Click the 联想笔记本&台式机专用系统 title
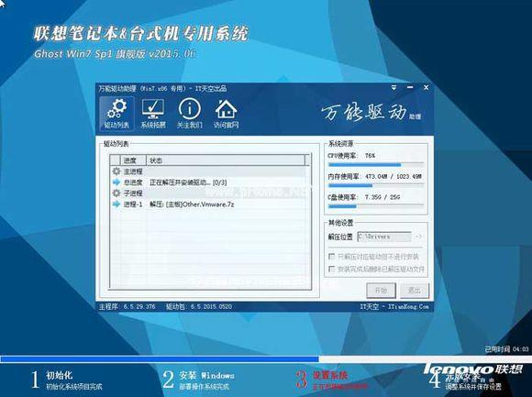The height and width of the screenshot is (397, 532). click(x=141, y=33)
